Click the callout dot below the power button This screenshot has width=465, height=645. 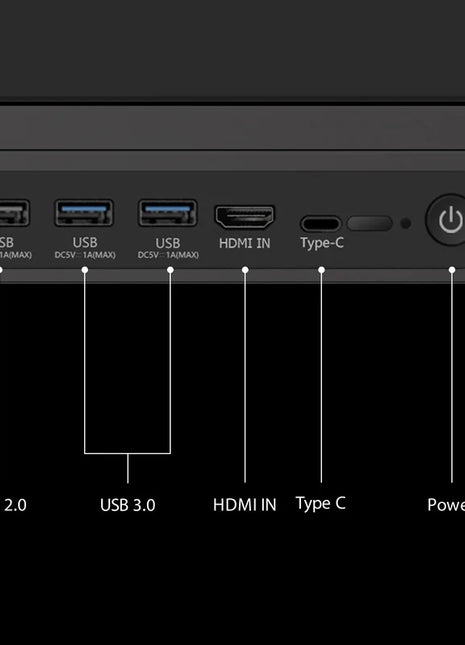[452, 270]
